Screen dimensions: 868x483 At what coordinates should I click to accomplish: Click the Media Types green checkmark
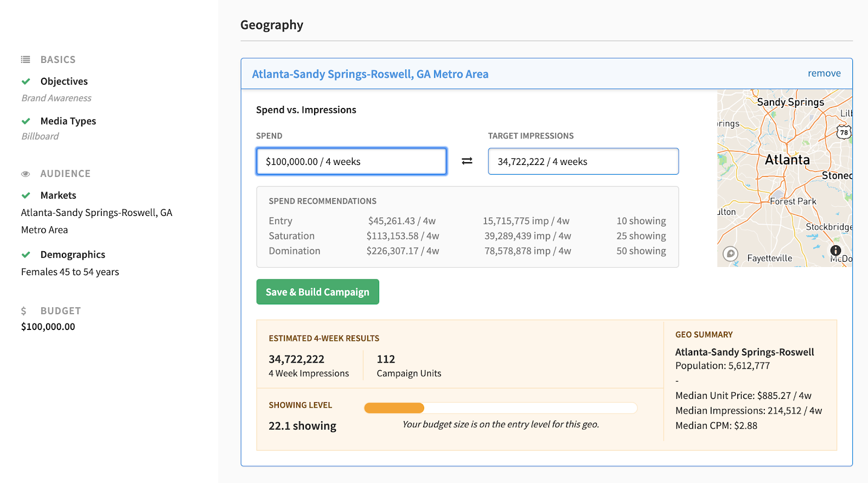pyautogui.click(x=25, y=121)
